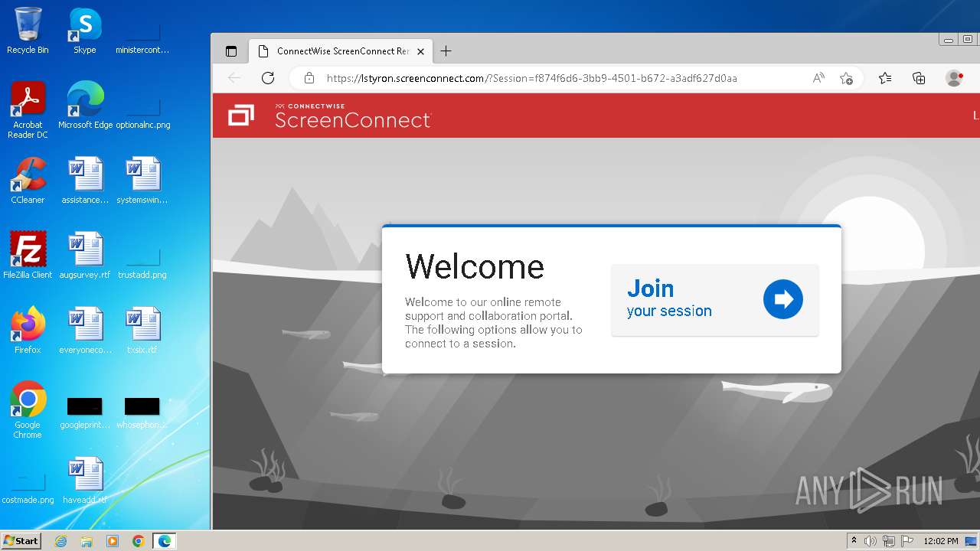This screenshot has height=551, width=980.
Task: Open the Edge profile avatar
Action: [x=954, y=78]
